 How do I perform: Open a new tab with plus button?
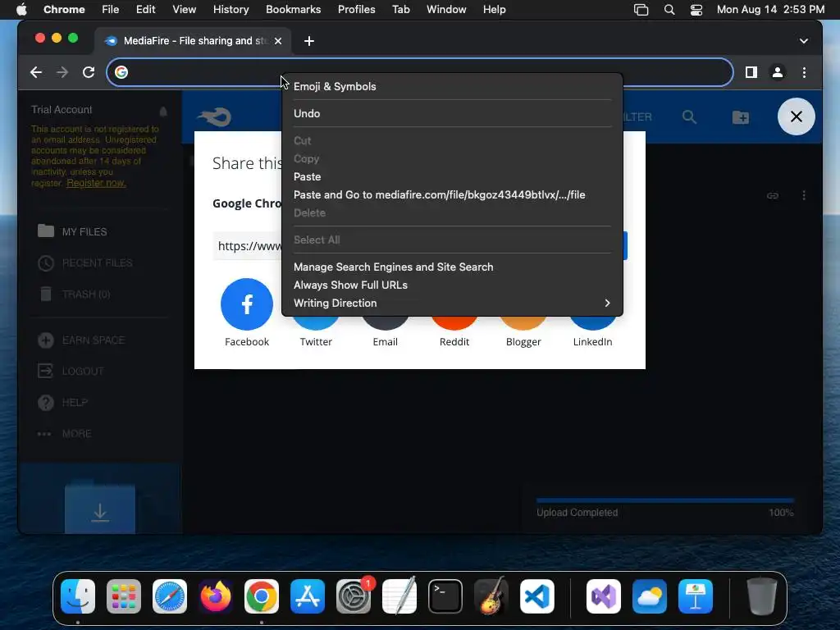coord(309,41)
